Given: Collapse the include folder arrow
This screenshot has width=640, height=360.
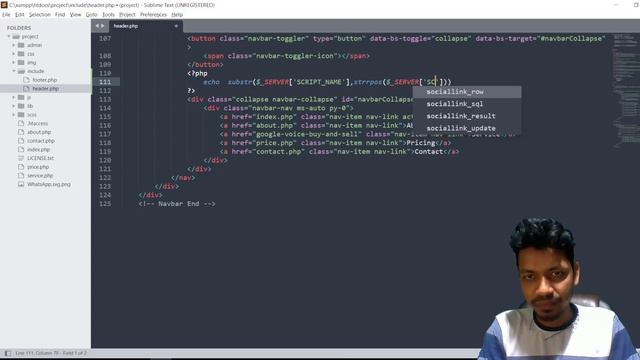Looking at the screenshot, I should point(13,71).
